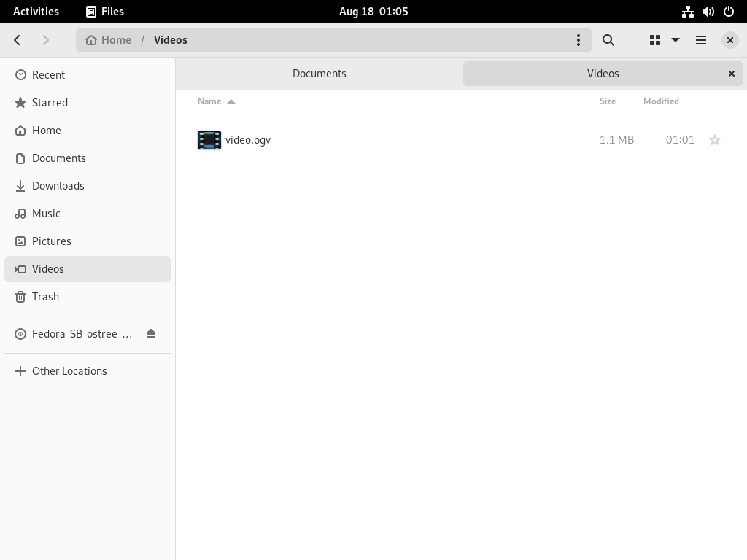
Task: Click the network status icon
Action: [687, 12]
